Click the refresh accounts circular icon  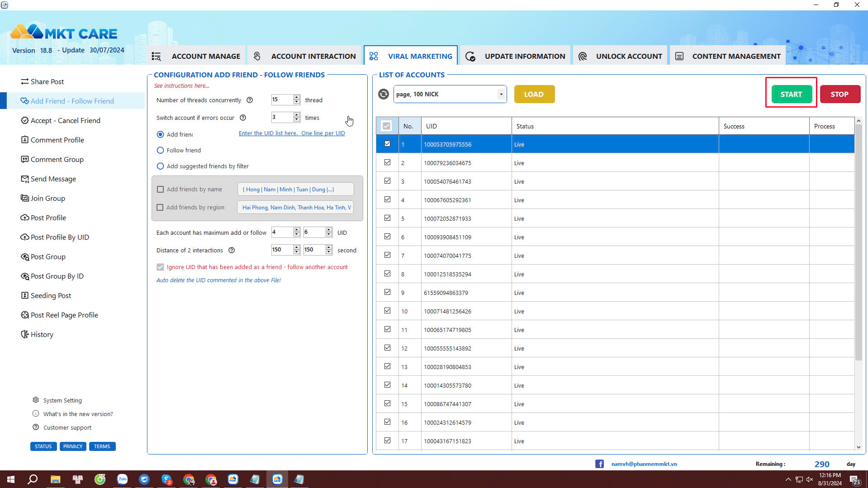[x=384, y=94]
